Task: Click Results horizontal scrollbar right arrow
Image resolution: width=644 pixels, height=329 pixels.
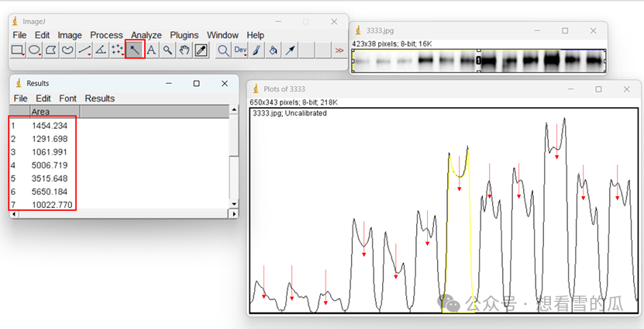Action: (233, 214)
